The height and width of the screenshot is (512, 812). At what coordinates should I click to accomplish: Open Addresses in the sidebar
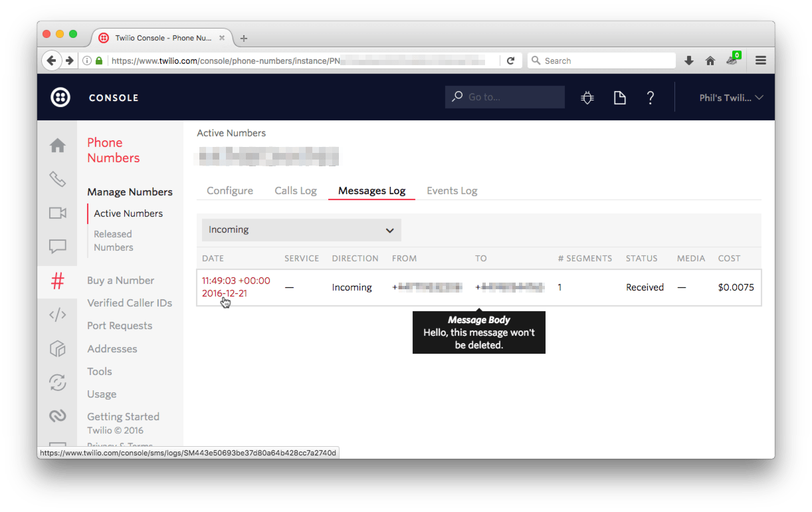click(112, 349)
